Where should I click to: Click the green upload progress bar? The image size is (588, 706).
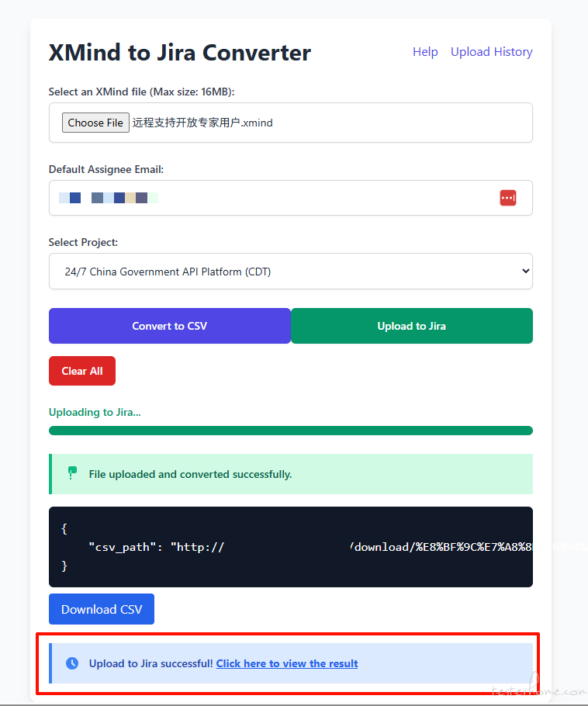point(290,431)
